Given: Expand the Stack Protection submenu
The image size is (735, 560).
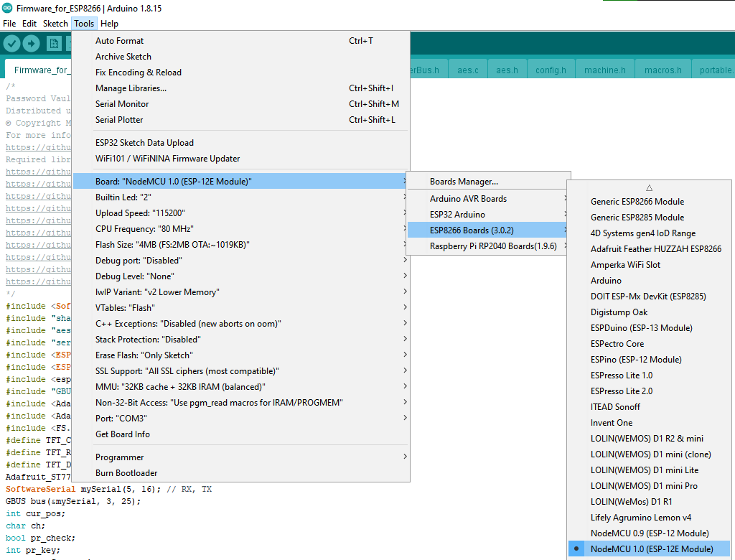Looking at the screenshot, I should point(241,340).
